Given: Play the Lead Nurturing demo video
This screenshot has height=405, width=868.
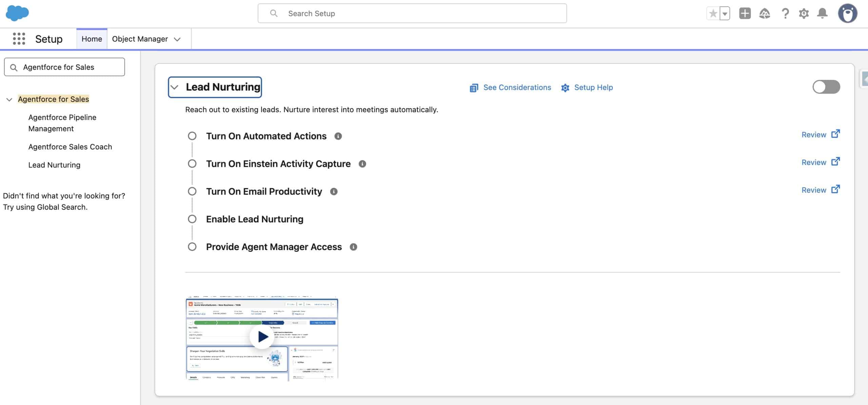Looking at the screenshot, I should tap(262, 336).
